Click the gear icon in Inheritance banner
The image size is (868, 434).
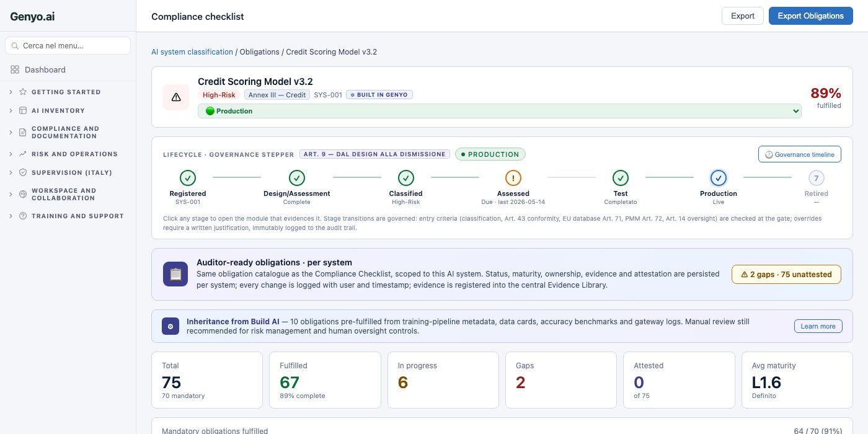pos(170,326)
